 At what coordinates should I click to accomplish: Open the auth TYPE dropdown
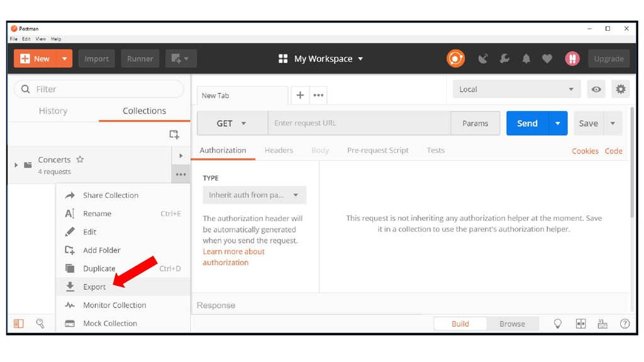(x=254, y=195)
